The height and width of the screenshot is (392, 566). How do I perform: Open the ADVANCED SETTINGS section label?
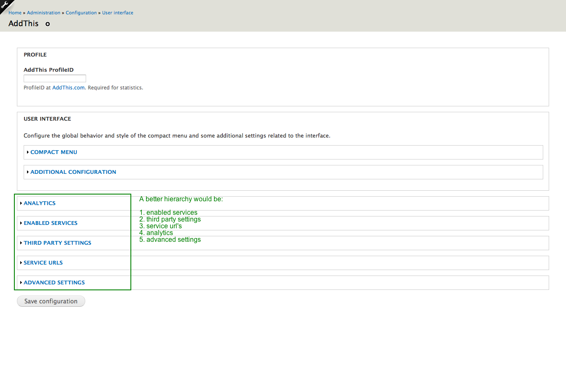point(54,282)
